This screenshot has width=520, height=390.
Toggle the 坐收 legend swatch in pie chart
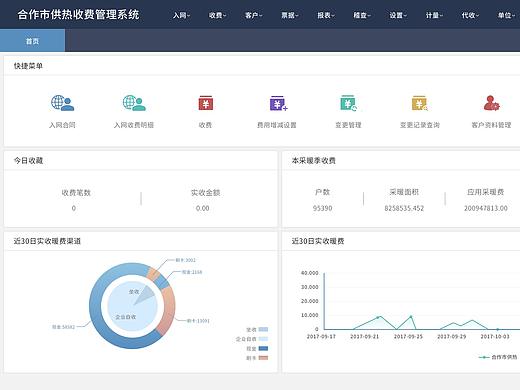coord(263,330)
